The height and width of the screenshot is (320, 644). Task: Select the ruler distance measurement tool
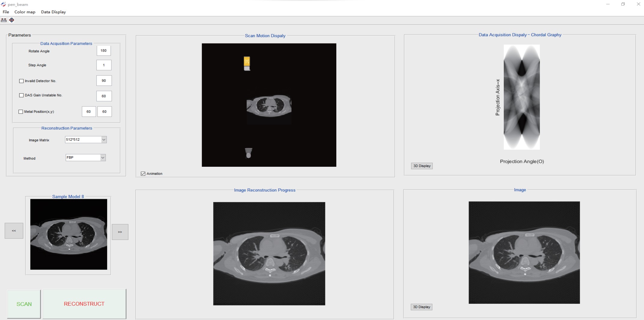[x=4, y=20]
